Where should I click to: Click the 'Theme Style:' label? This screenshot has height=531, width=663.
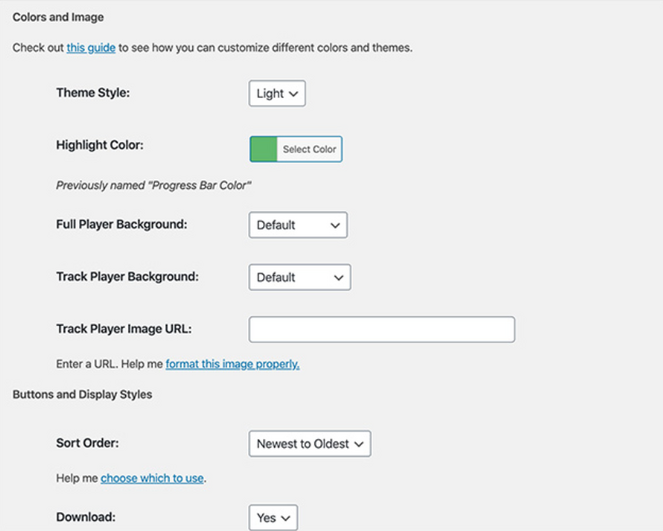pyautogui.click(x=93, y=93)
